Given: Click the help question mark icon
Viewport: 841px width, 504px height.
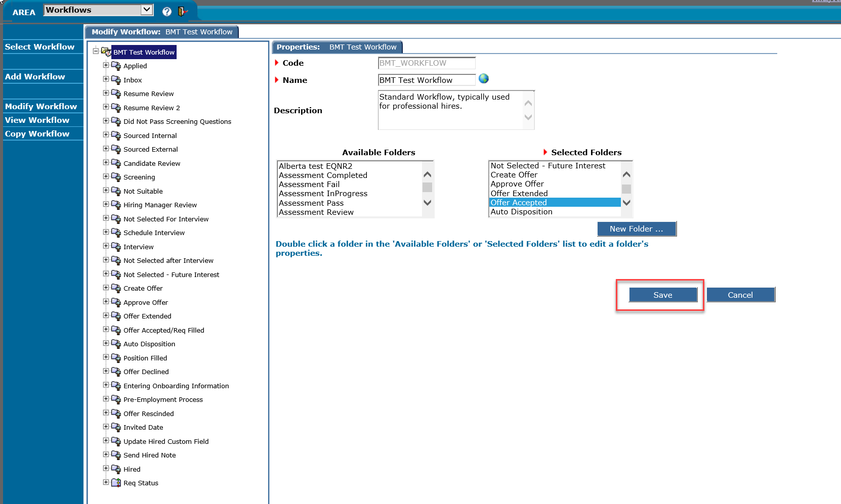Looking at the screenshot, I should pyautogui.click(x=167, y=11).
